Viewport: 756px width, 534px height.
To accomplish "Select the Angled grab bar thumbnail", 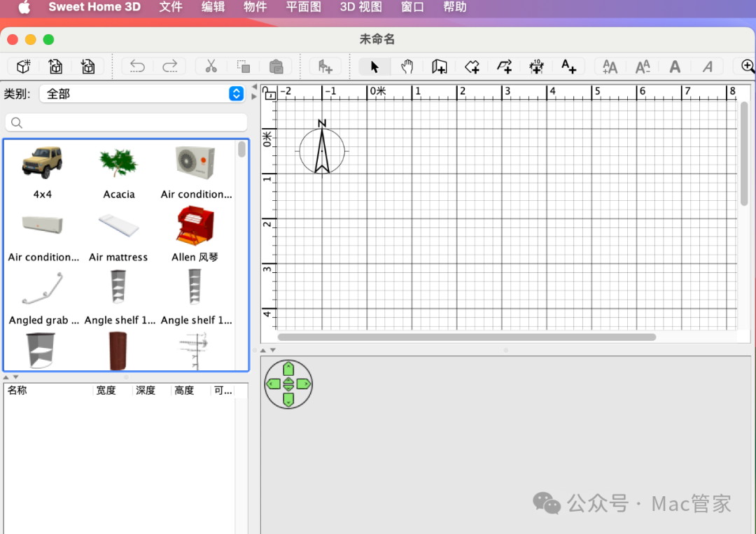I will (x=43, y=288).
